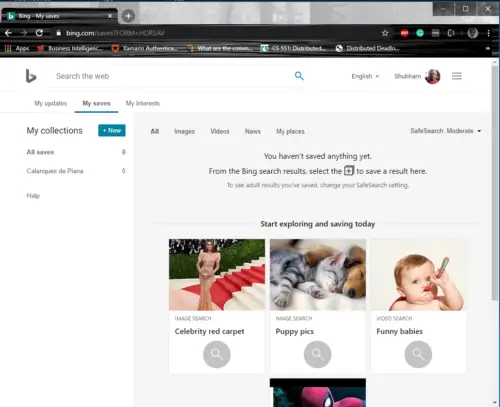
Task: Click the page vertical scrollbar
Action: [495, 182]
